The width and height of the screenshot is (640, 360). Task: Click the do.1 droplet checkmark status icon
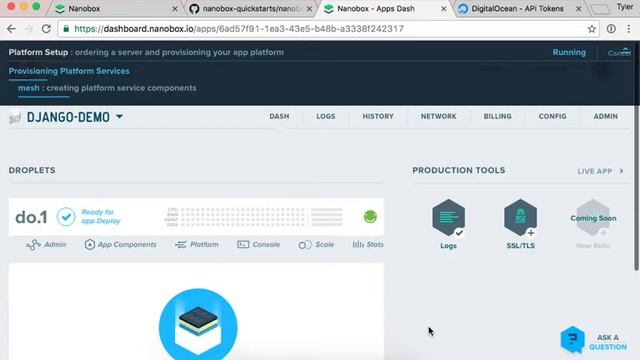(66, 217)
